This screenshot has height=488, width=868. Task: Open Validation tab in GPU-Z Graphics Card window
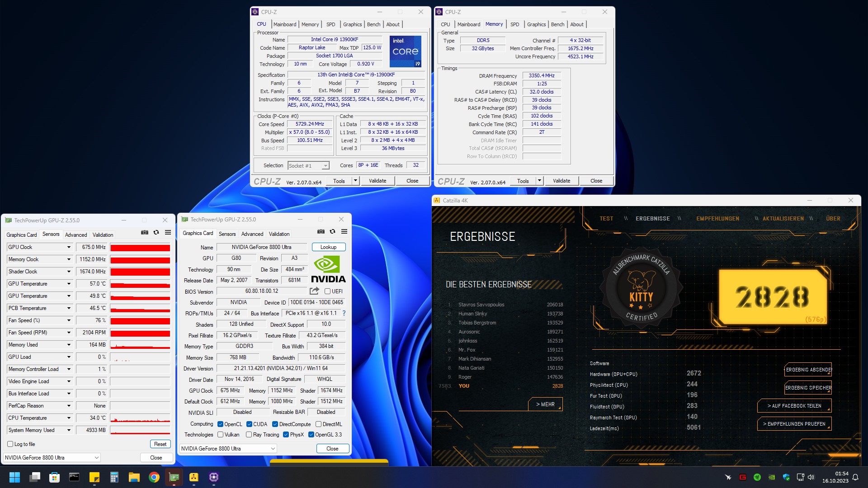(279, 234)
